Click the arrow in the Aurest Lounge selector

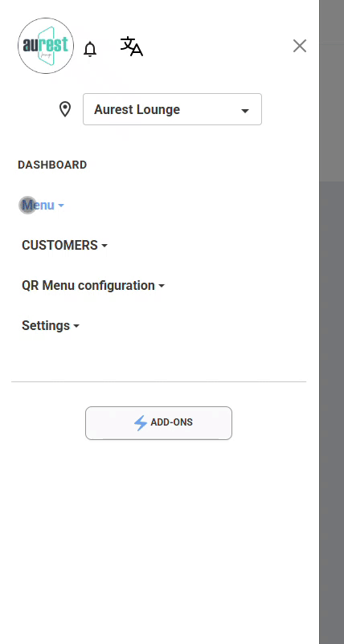pyautogui.click(x=245, y=111)
